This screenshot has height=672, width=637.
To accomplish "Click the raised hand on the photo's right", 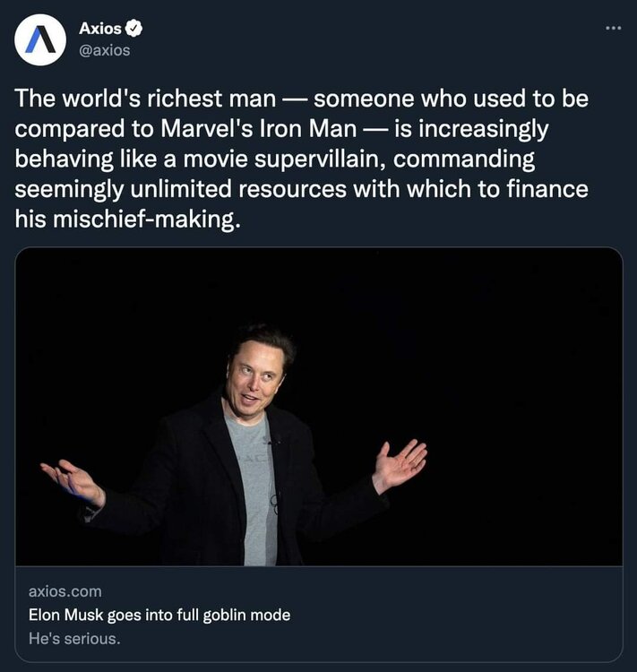I will point(399,464).
